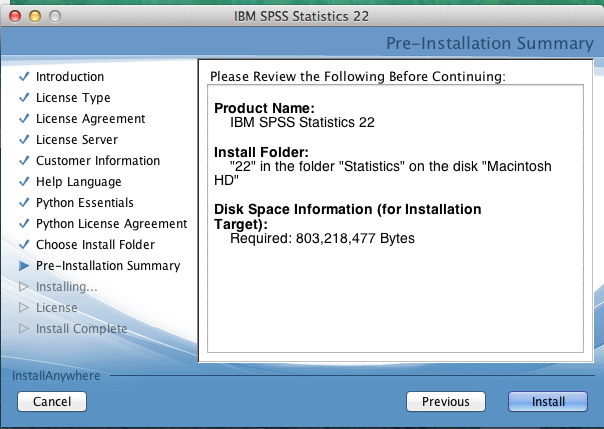Click the grayed Install Complete step label
Viewport: 604px width, 429px height.
pos(81,328)
